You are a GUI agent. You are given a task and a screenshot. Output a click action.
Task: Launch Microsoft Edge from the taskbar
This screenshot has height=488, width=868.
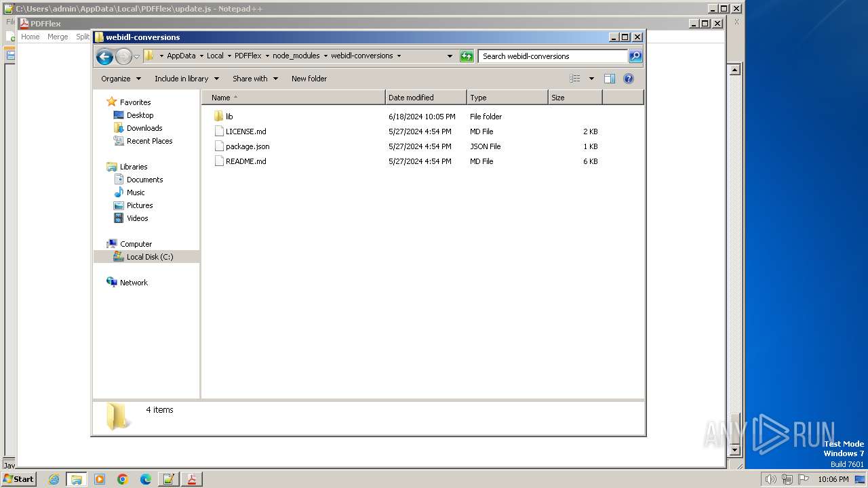(x=146, y=479)
